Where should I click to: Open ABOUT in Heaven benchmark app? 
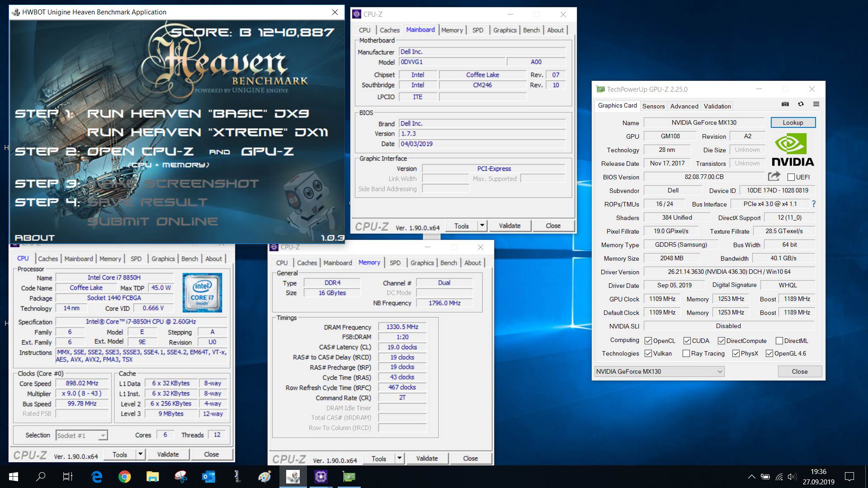click(x=34, y=238)
